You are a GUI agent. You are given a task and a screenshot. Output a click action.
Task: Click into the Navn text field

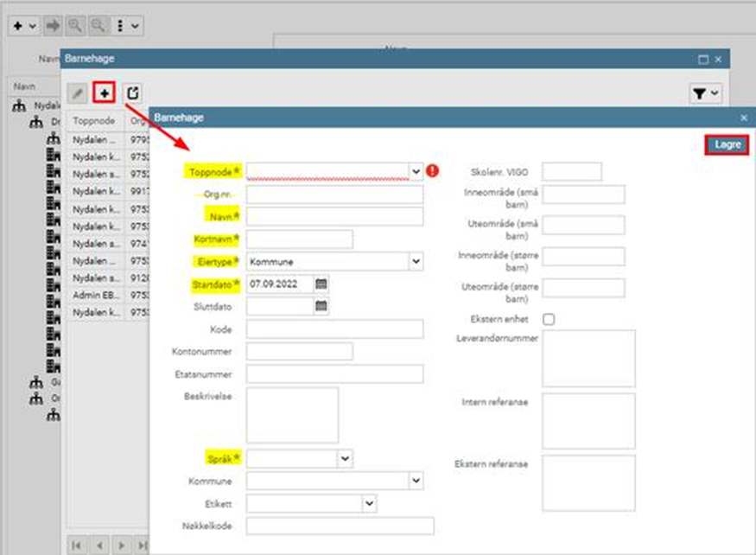[x=334, y=216]
